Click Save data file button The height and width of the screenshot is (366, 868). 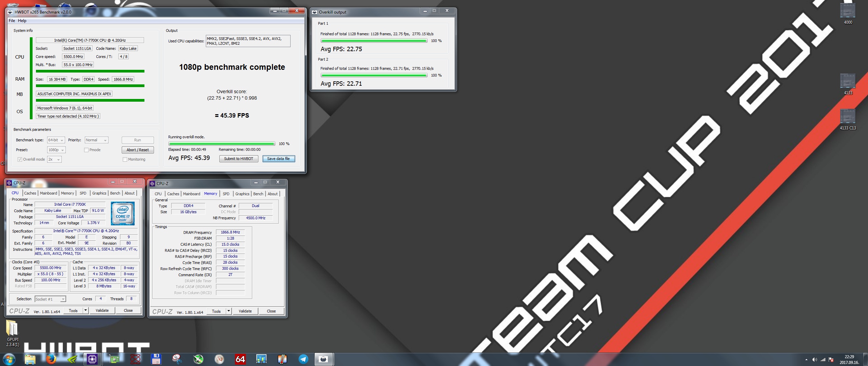coord(278,159)
